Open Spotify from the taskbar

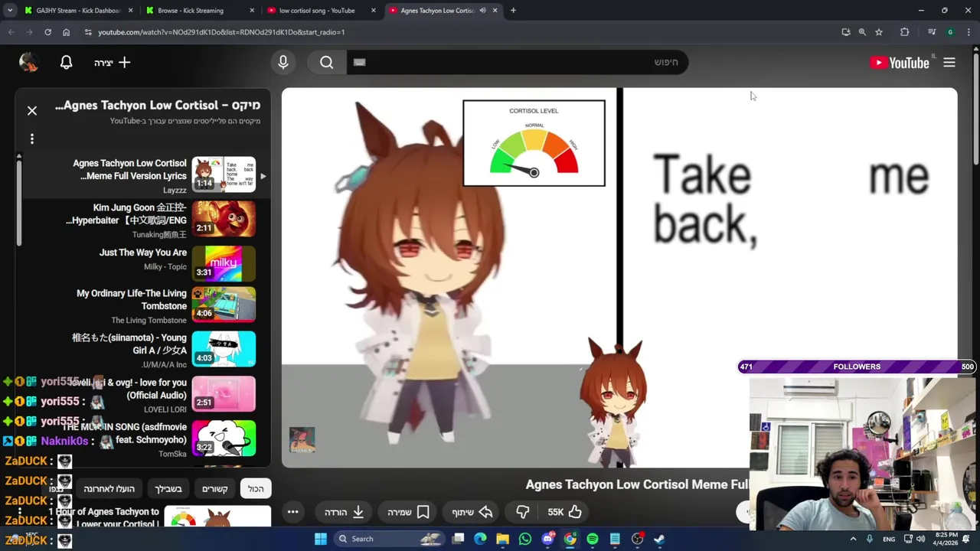pyautogui.click(x=593, y=539)
